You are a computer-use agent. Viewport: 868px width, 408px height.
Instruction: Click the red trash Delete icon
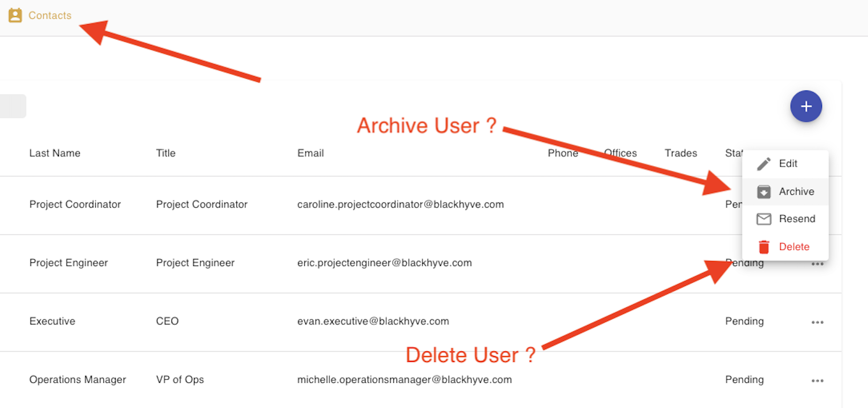click(764, 247)
